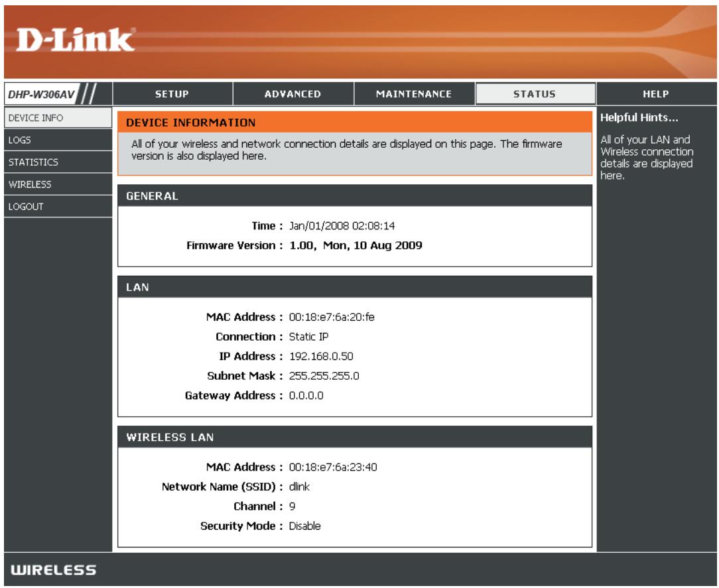Screen dimensions: 719x588
Task: Select DEVICE INFO in the sidebar
Action: coord(58,118)
